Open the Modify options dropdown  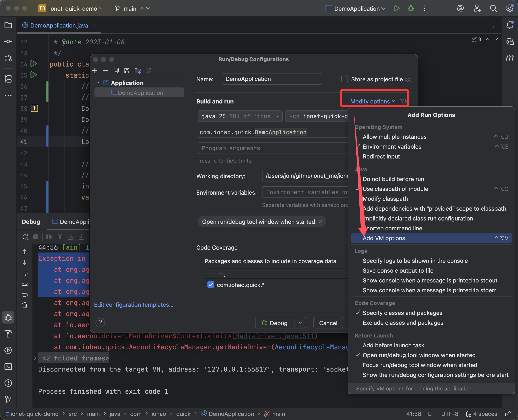[x=373, y=101]
